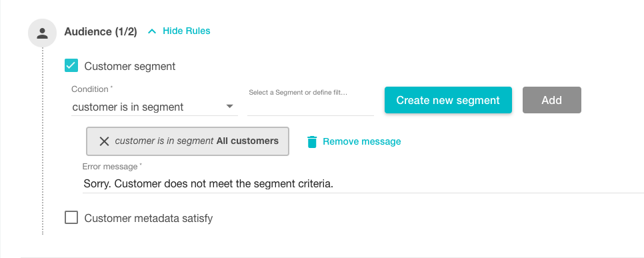
Task: Open the 'customer is in segment' condition dropdown
Action: 155,107
